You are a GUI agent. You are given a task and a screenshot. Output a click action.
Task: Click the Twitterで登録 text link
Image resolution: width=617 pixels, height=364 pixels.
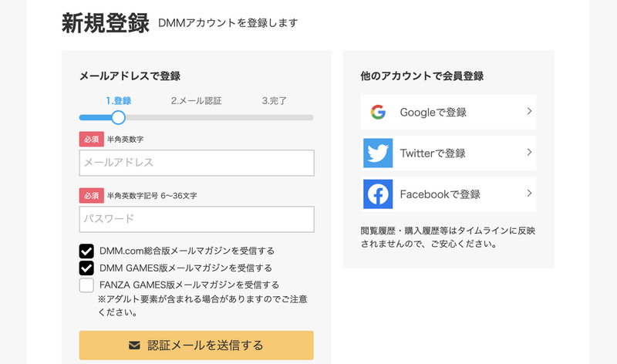pyautogui.click(x=432, y=153)
